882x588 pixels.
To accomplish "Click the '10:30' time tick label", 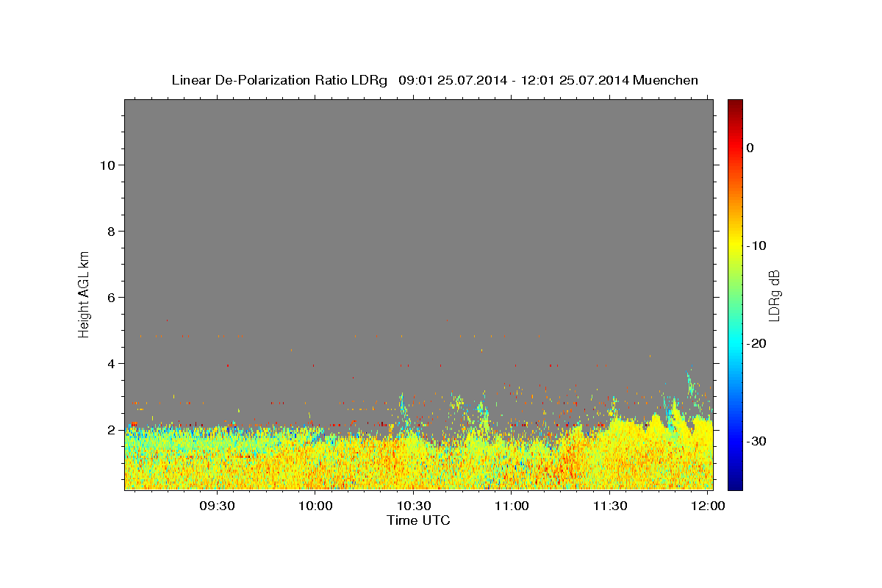I will point(413,506).
